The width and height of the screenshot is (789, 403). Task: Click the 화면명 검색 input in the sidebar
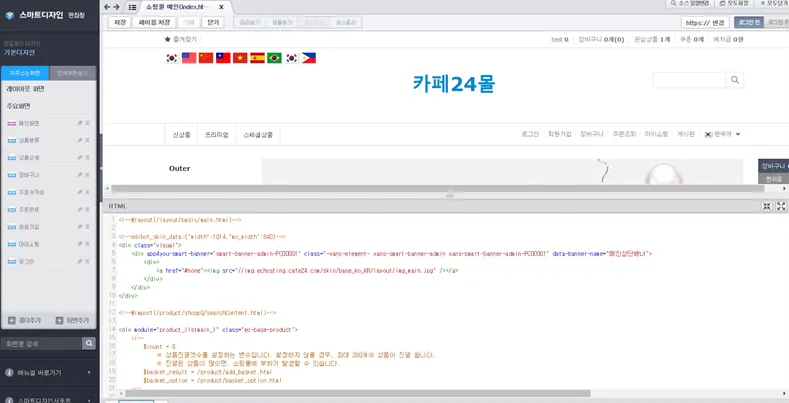(42, 344)
